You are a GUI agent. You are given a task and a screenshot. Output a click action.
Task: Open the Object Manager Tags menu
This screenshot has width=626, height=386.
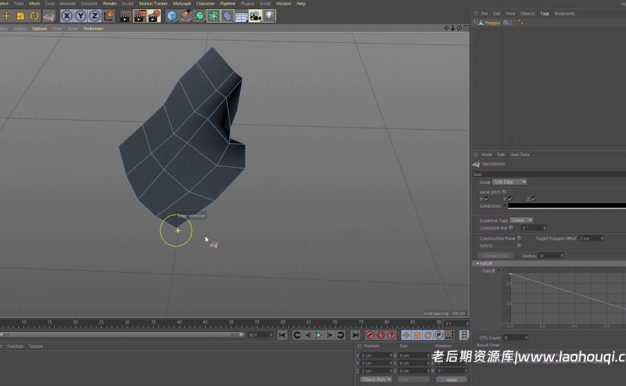545,14
